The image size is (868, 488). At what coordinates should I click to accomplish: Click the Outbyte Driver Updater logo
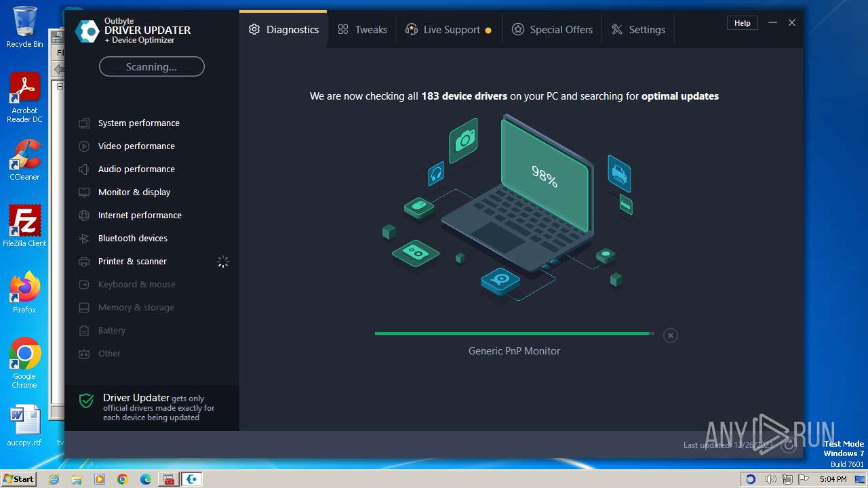[87, 31]
